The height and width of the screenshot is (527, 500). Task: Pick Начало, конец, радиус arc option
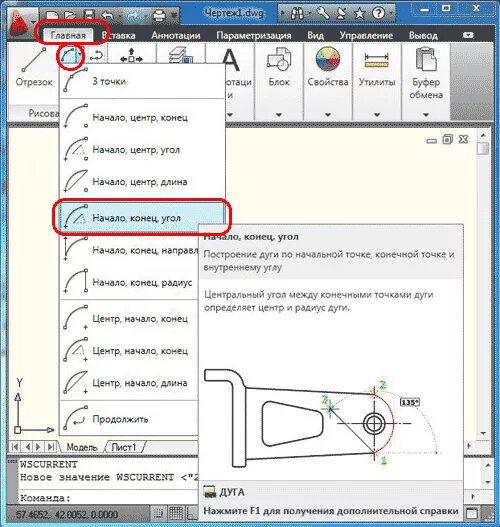point(129,282)
